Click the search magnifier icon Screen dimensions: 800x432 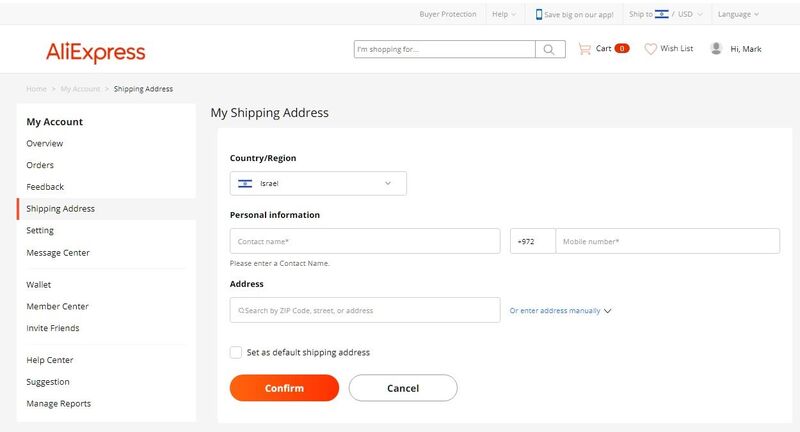click(549, 49)
